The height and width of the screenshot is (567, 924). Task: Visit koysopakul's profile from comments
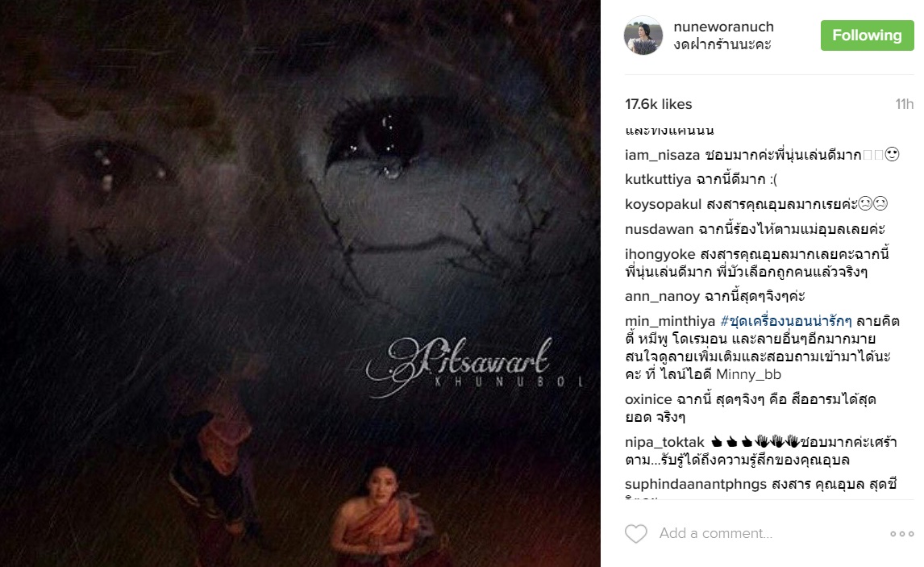(x=663, y=204)
